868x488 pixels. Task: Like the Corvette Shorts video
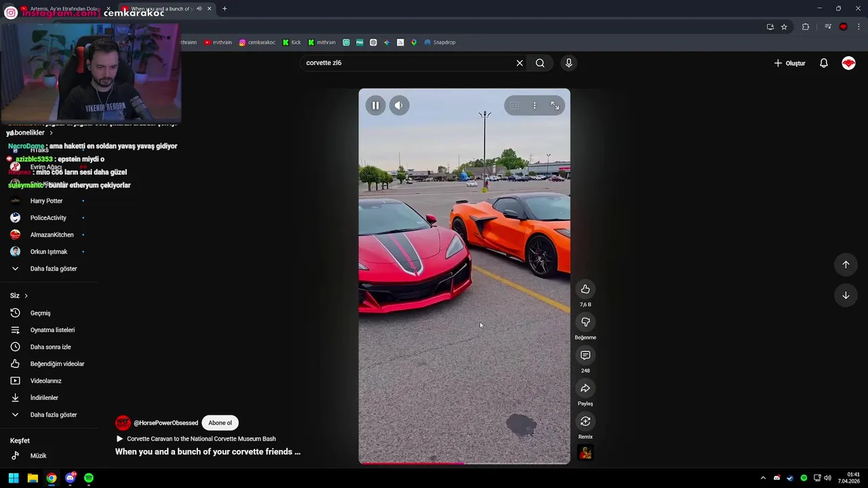(585, 289)
